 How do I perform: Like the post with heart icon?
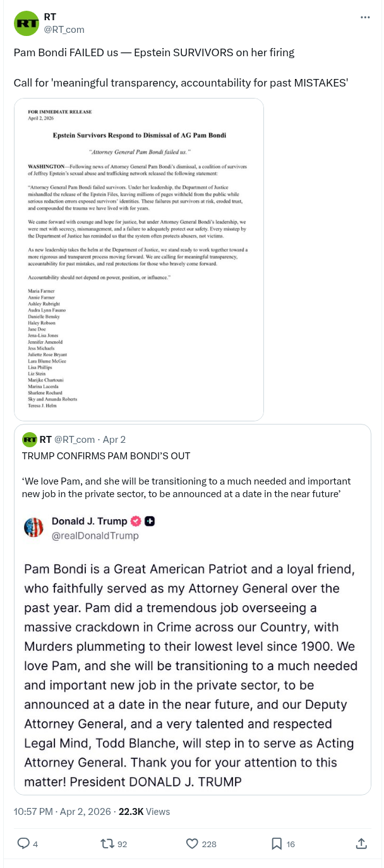[193, 843]
